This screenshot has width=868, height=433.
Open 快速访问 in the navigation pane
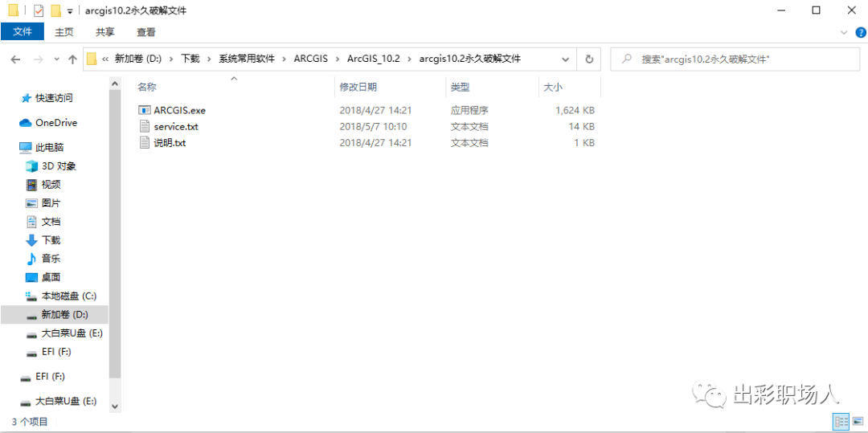click(55, 99)
